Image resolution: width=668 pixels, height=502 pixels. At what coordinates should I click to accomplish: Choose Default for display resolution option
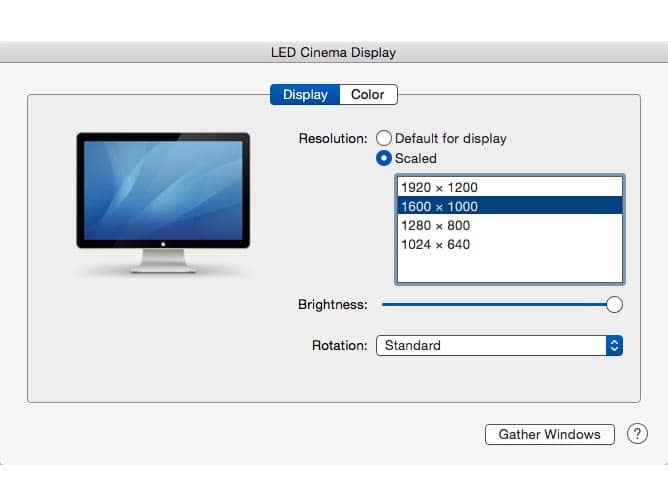(384, 138)
